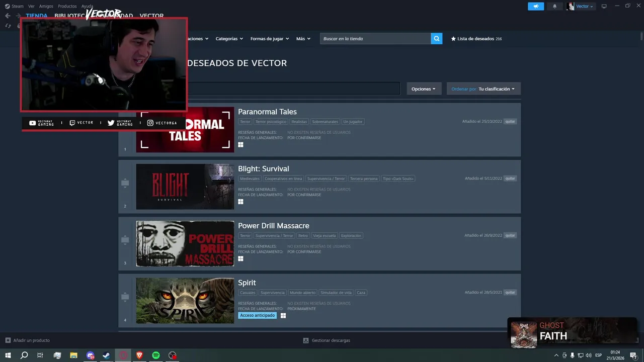
Task: Click the ESP language indicator in tray
Action: click(x=599, y=355)
